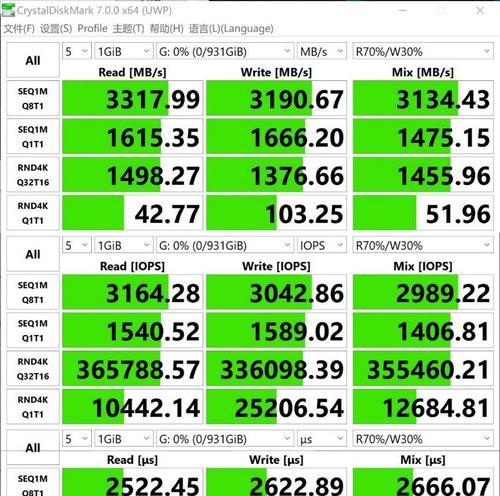Screen dimensions: 500x496
Task: Click the Write [IOPS] column header
Action: point(276,266)
